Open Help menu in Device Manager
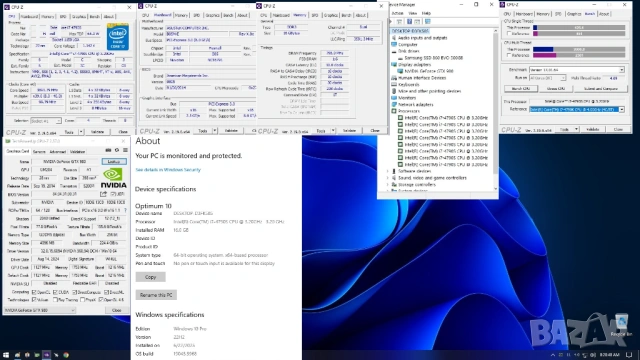 (426, 13)
